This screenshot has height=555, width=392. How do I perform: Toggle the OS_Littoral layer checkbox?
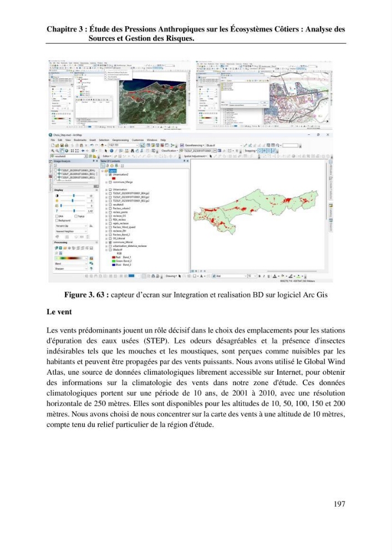[110, 239]
